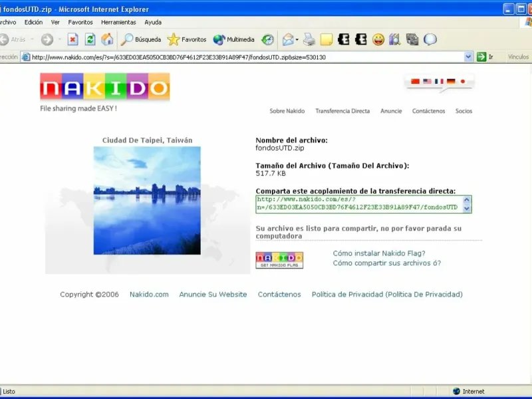Open the Edición menu

tap(33, 23)
